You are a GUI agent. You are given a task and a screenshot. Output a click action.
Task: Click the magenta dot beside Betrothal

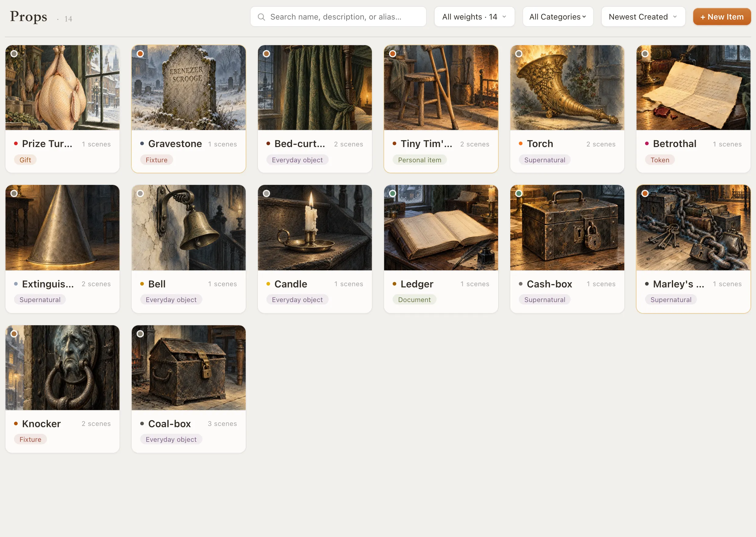647,143
